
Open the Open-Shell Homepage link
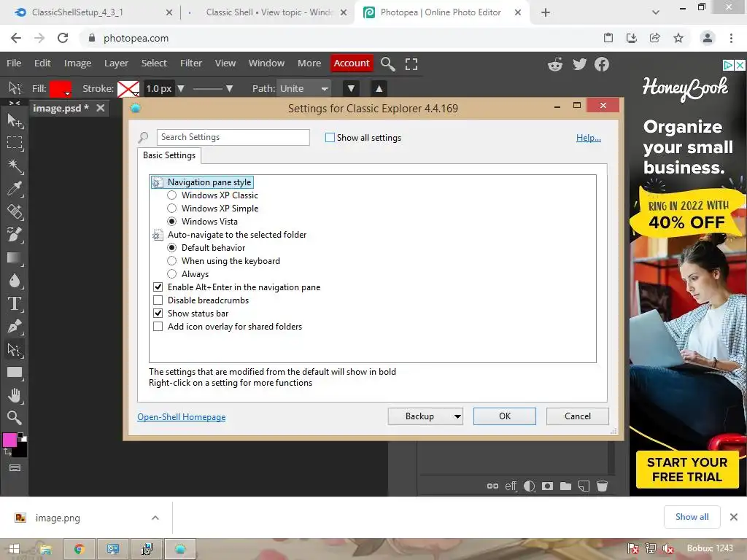(182, 417)
